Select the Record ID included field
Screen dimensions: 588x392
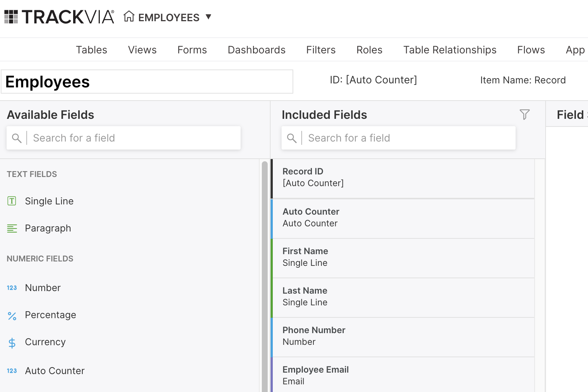403,179
